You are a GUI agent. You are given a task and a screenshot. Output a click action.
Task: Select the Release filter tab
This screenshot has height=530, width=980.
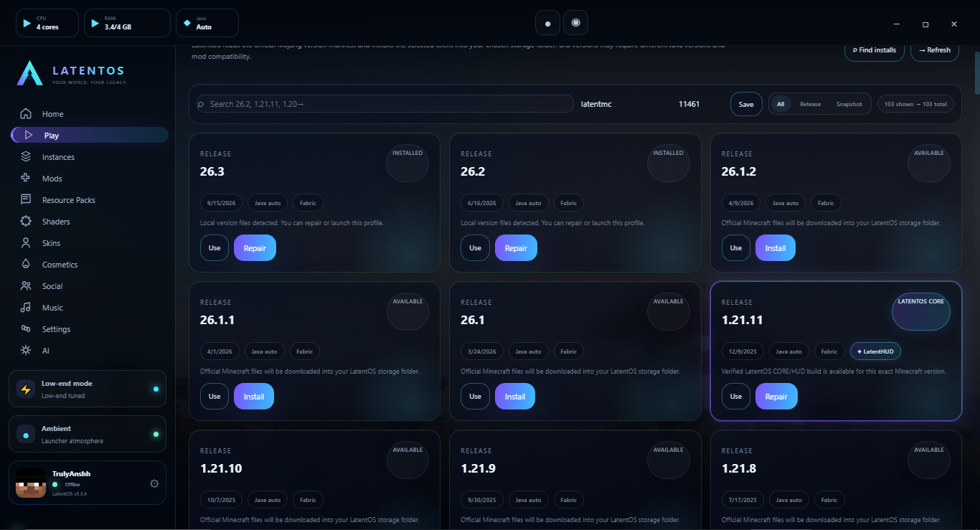[x=810, y=104]
